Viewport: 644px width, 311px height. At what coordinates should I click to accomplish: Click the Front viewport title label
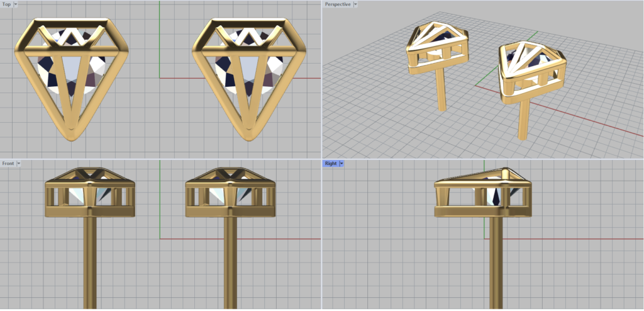pyautogui.click(x=8, y=164)
